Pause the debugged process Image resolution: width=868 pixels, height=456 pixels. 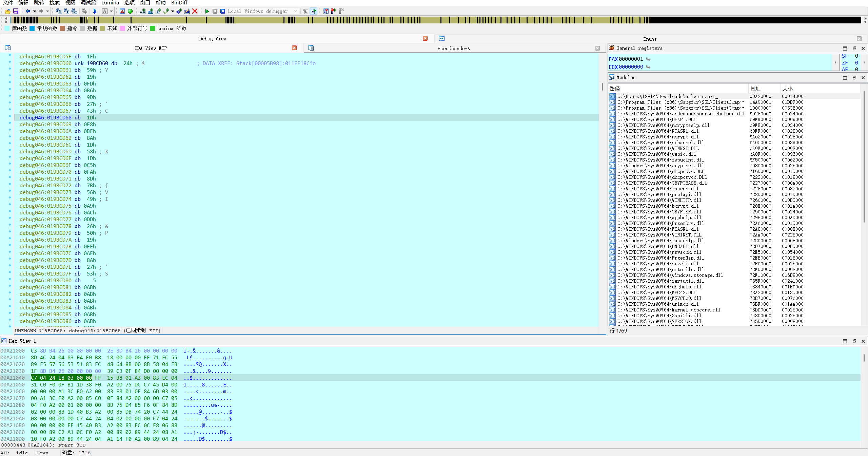tap(215, 11)
